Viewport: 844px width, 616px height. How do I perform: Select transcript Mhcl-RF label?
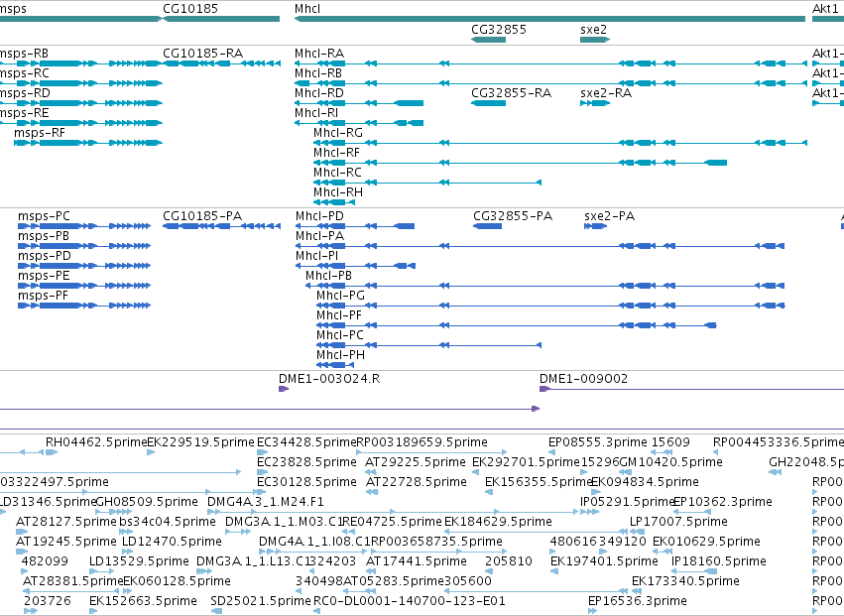336,153
